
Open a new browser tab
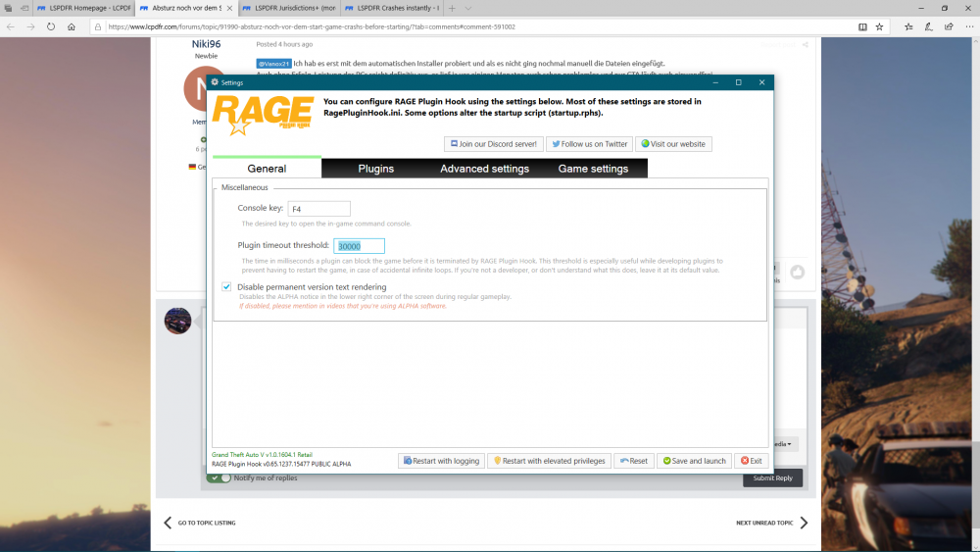click(452, 8)
